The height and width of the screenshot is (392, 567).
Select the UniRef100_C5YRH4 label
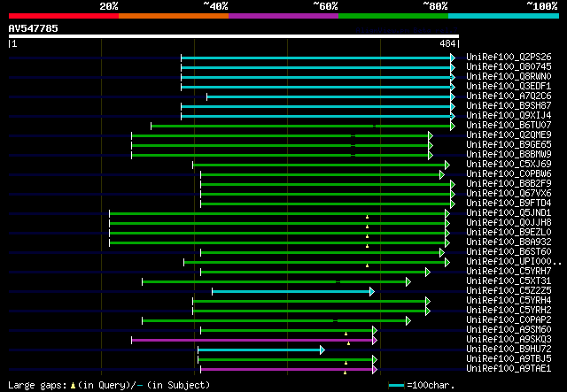pyautogui.click(x=509, y=301)
